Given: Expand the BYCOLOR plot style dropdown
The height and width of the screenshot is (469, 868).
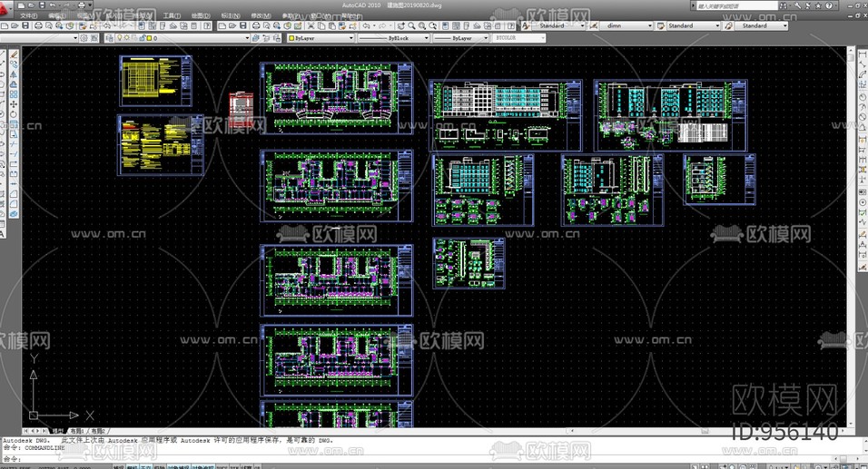Looking at the screenshot, I should tap(543, 38).
